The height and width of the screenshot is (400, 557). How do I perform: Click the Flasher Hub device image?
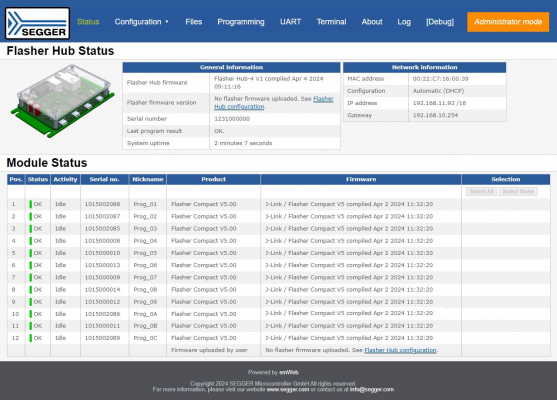[63, 101]
